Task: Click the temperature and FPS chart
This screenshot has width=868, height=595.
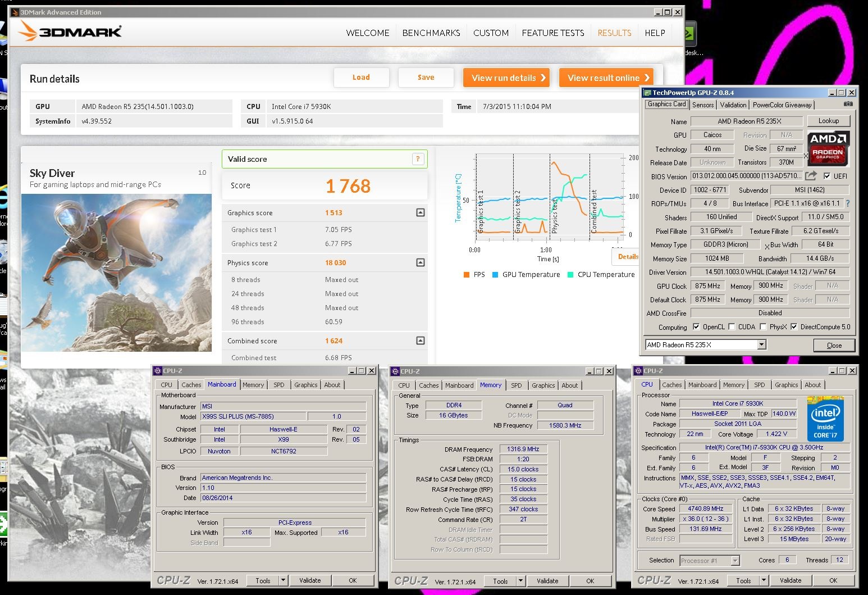Action: [549, 197]
